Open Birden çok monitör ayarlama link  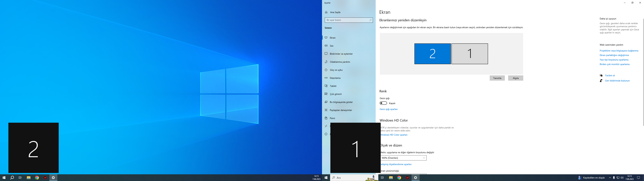[x=614, y=64]
